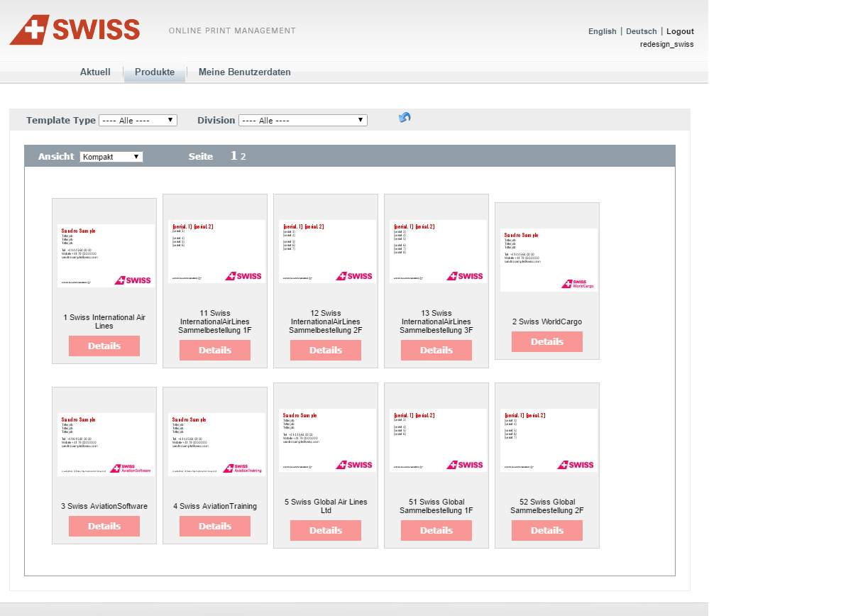Open Details for 2 Swiss WorldCargo
This screenshot has width=863, height=616.
coord(547,342)
